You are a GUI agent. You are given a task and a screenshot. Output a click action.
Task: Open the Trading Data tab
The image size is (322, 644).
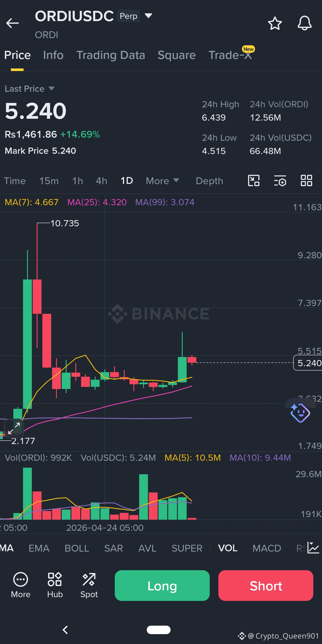tap(111, 55)
